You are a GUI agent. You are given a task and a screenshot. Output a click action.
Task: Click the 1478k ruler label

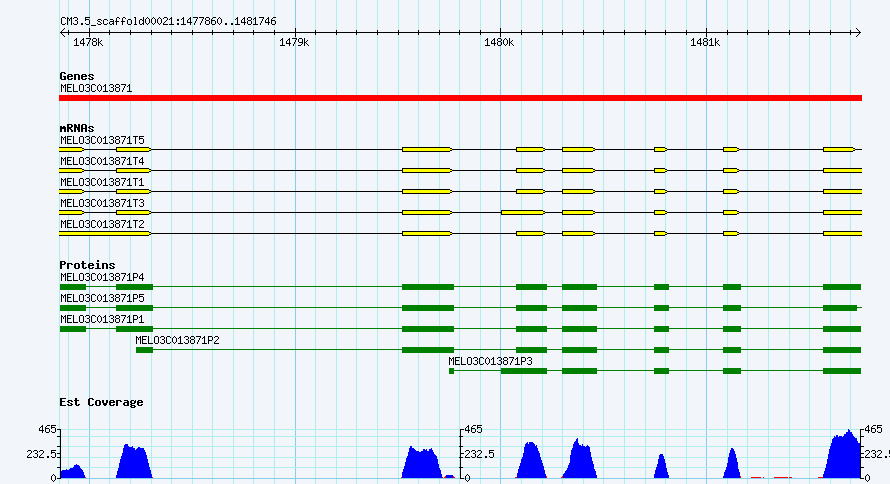coord(89,43)
